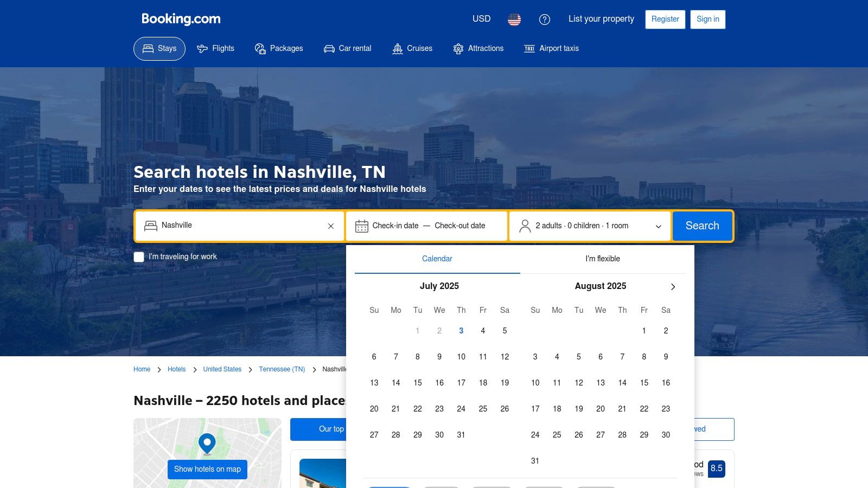Viewport: 868px width, 488px height.
Task: Open the Attractions section
Action: [x=478, y=49]
